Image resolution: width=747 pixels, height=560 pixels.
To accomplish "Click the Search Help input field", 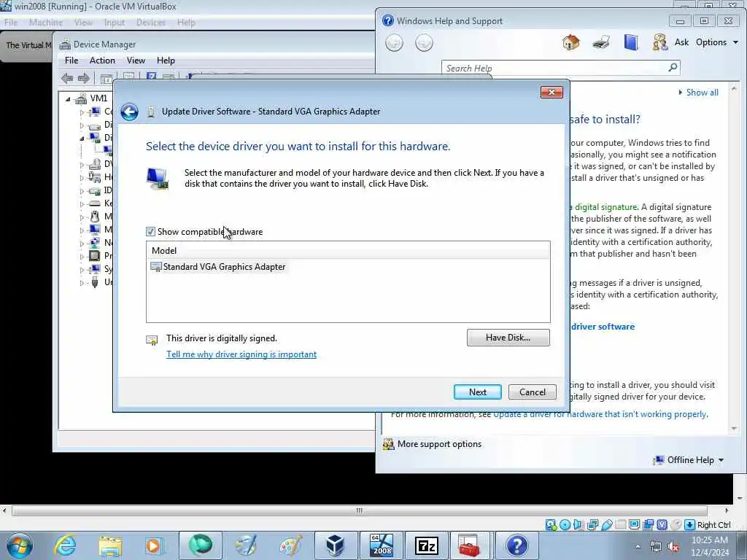I will point(555,68).
